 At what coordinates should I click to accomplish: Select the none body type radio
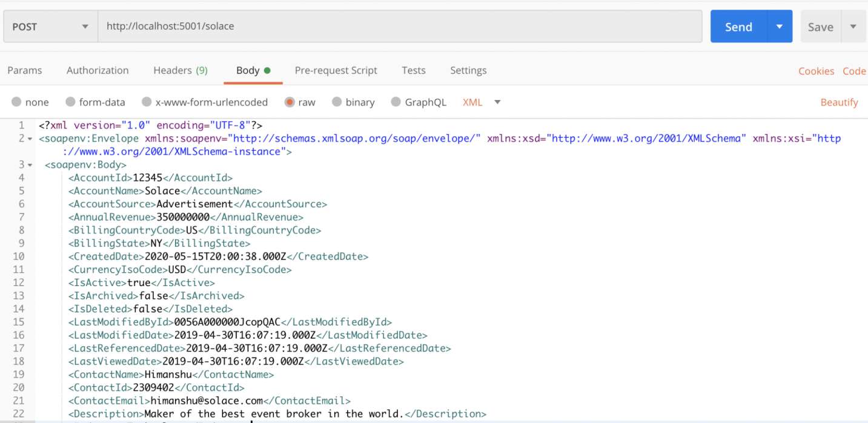16,102
